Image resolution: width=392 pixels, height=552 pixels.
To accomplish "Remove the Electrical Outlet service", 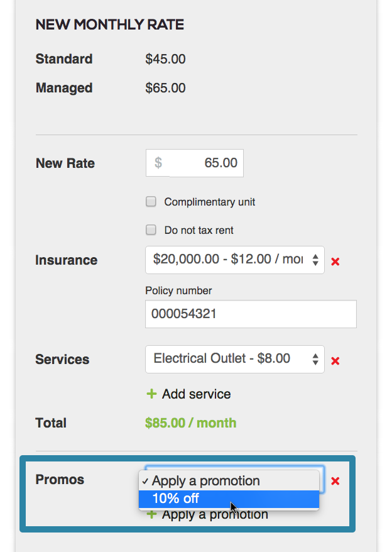I will [335, 359].
